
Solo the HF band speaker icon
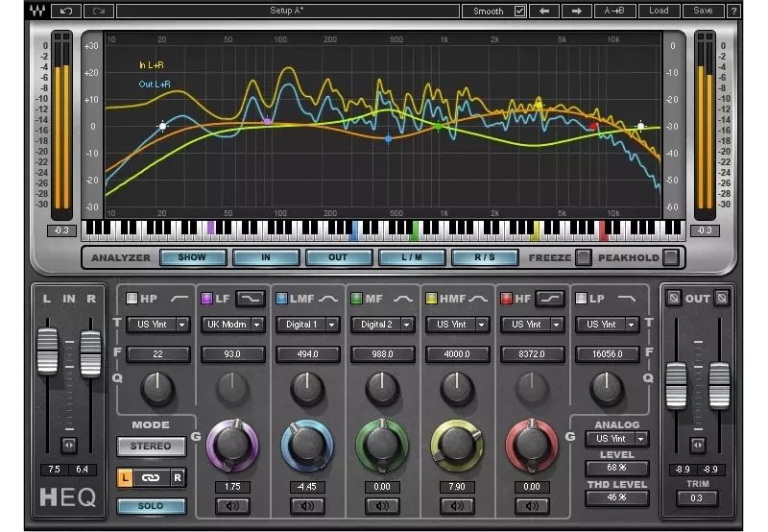click(x=532, y=505)
